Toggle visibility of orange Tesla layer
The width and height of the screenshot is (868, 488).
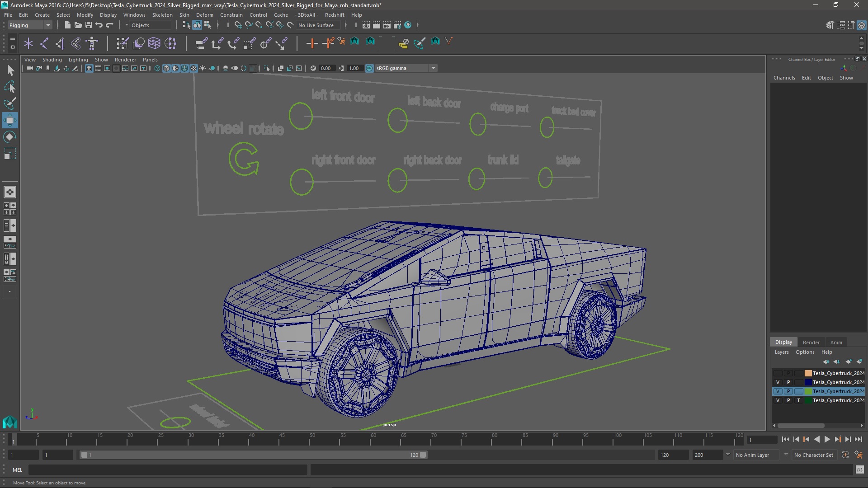click(778, 373)
